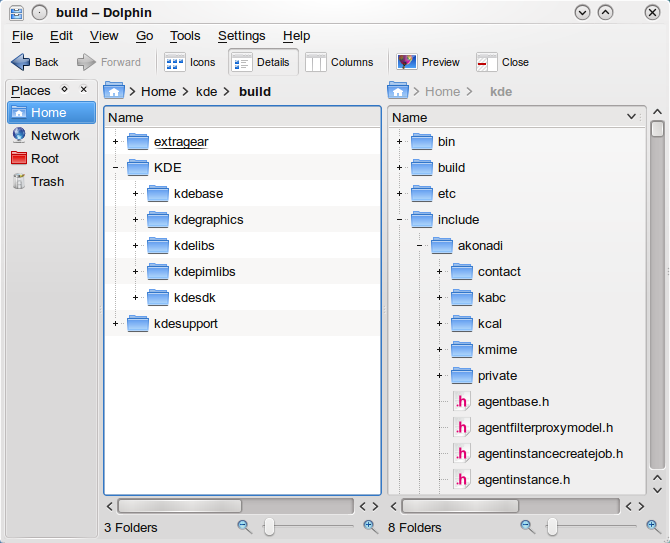Viewport: 670px width, 543px height.
Task: Expand the kdelibs folder
Action: [x=135, y=246]
